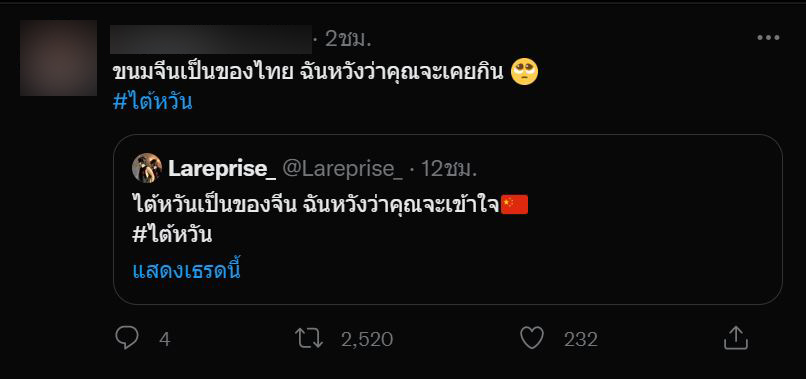Open the 2ชม. timestamp of the tweet
806x379 pixels.
click(348, 39)
